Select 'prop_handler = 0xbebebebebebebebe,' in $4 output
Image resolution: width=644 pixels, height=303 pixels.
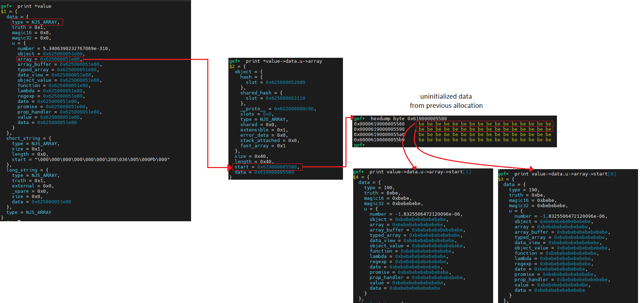click(x=417, y=277)
